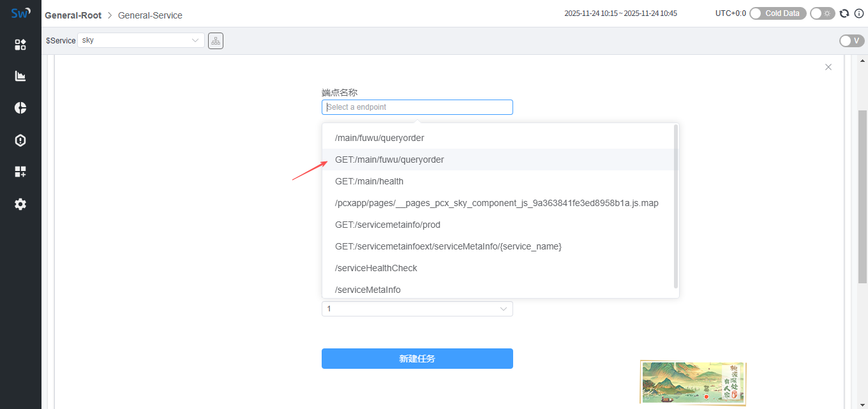
Task: Toggle the Cold Data switch
Action: coord(778,13)
